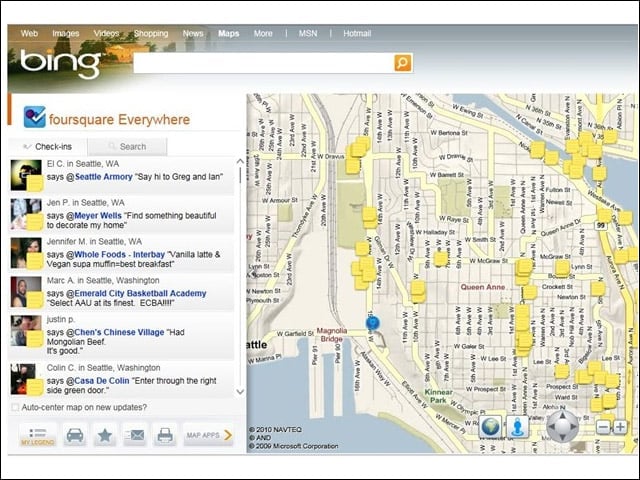Click Route 99 highway shield
The width and height of the screenshot is (640, 480).
(600, 226)
